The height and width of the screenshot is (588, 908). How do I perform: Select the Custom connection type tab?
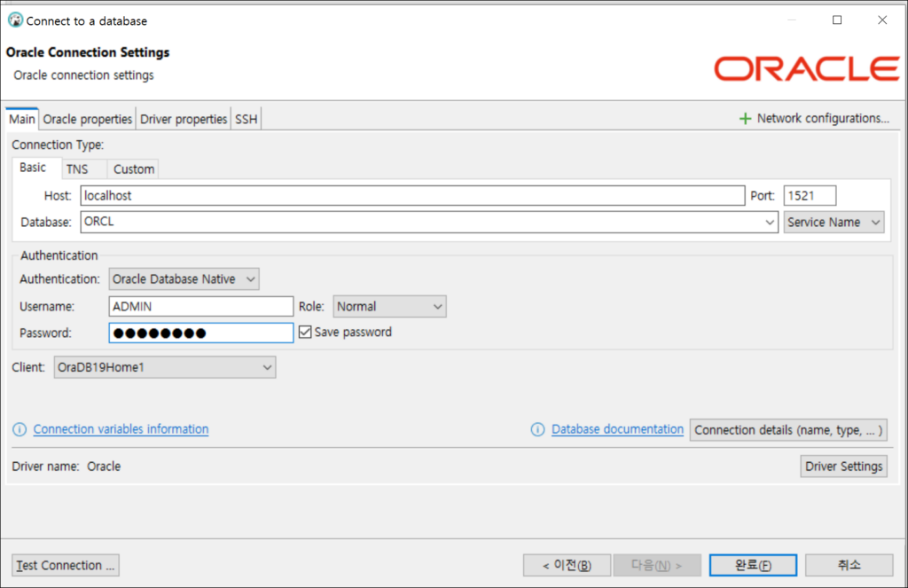(134, 169)
